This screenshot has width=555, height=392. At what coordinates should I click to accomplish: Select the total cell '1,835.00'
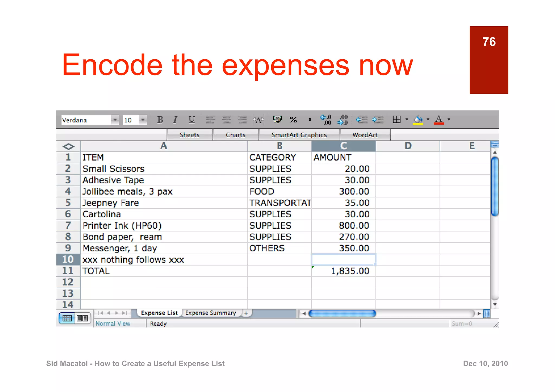[x=344, y=271]
